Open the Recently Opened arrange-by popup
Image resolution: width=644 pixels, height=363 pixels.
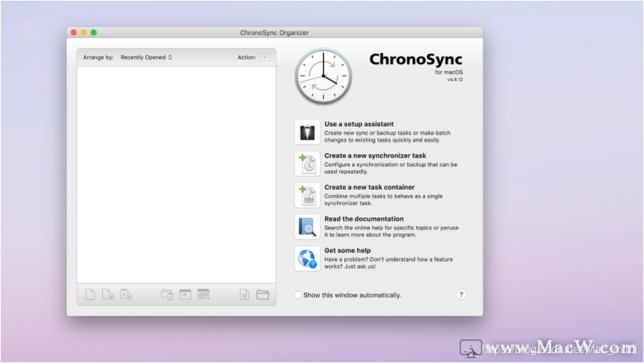[x=146, y=58]
